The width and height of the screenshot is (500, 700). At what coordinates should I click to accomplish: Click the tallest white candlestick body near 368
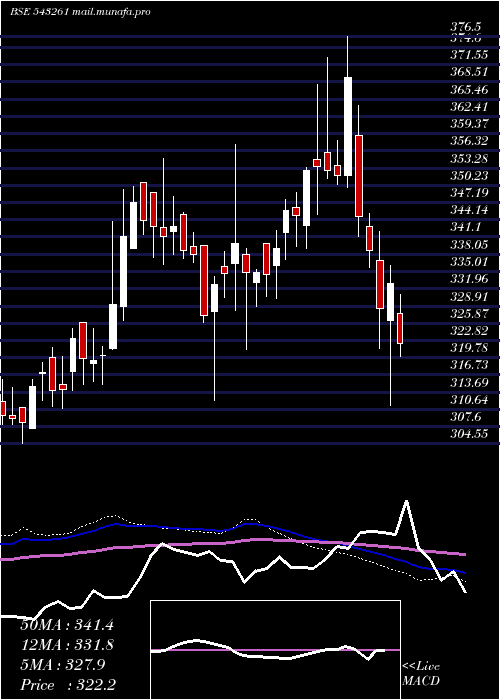coord(348,126)
